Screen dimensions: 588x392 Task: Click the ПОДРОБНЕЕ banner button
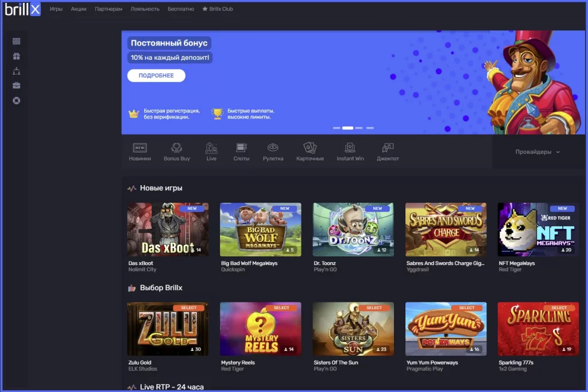pos(156,75)
